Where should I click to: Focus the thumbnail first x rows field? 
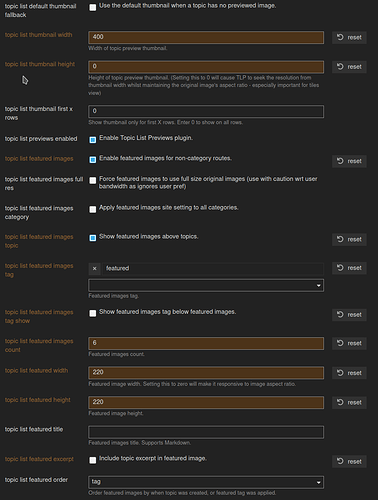(206, 111)
